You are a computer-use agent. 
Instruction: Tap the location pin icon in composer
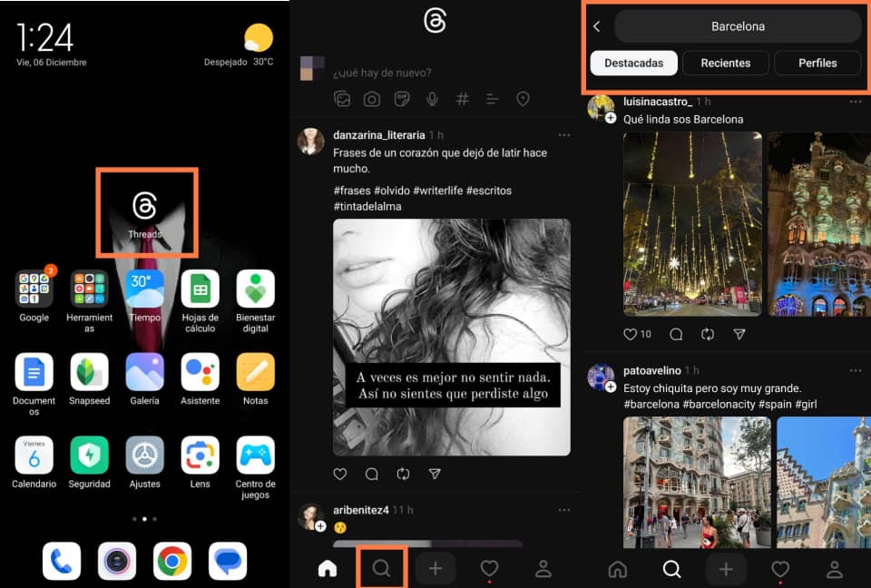pos(523,99)
